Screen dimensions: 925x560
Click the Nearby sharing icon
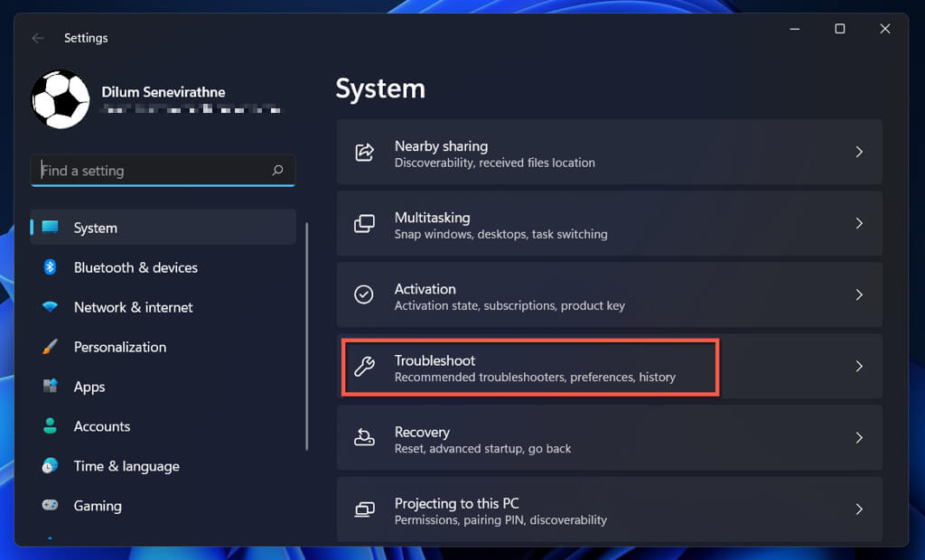pos(364,152)
